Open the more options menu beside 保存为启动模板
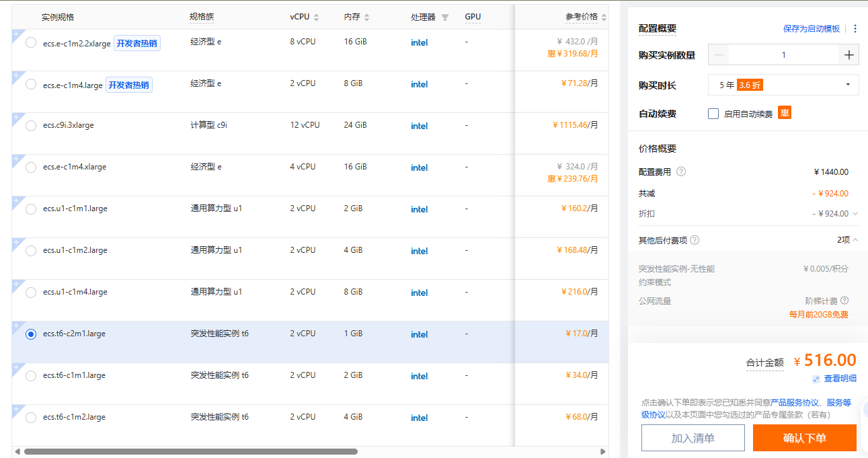 [x=855, y=29]
